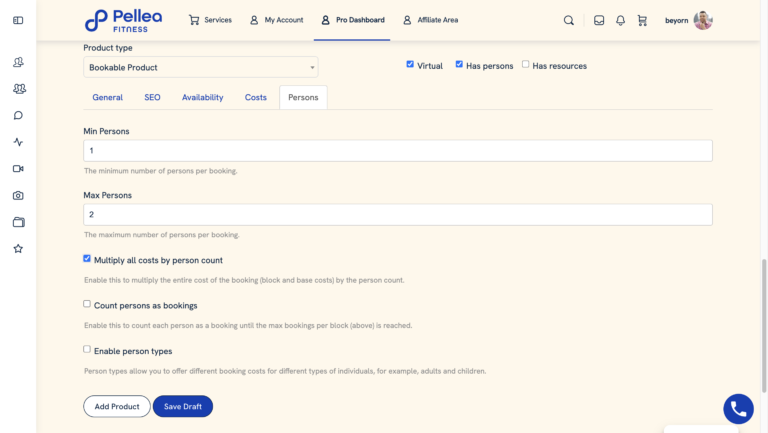Open the chat bubble sidebar icon
Screen dimensions: 768x433
pos(18,115)
